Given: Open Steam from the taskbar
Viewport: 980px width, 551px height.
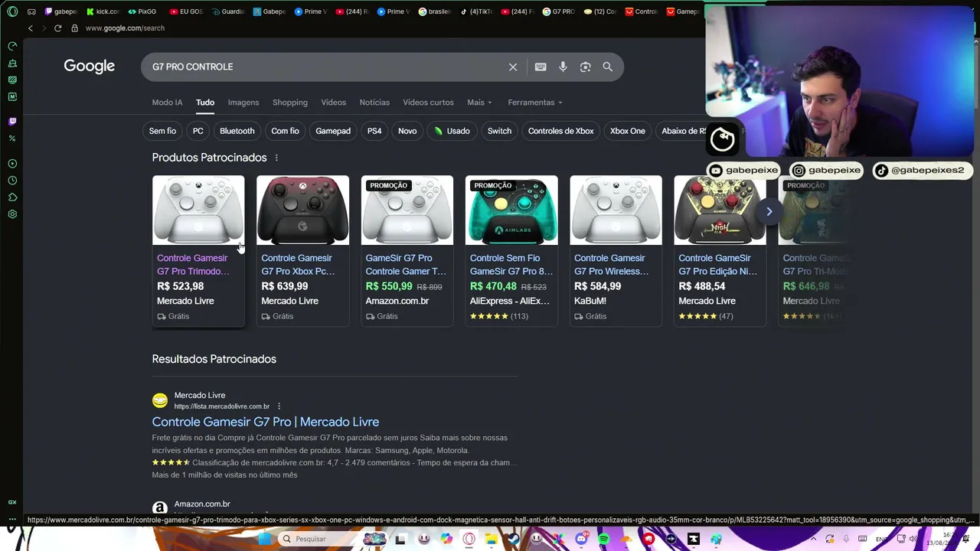Looking at the screenshot, I should [x=513, y=539].
